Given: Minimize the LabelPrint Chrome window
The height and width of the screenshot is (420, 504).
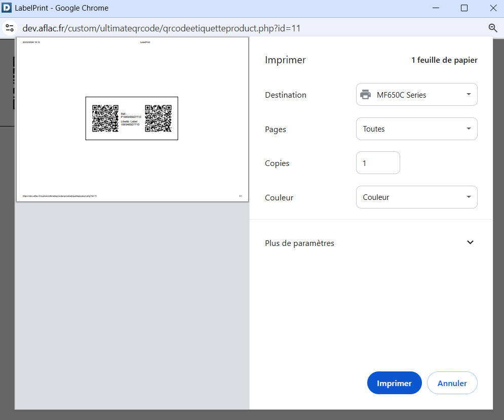Looking at the screenshot, I should pyautogui.click(x=435, y=8).
